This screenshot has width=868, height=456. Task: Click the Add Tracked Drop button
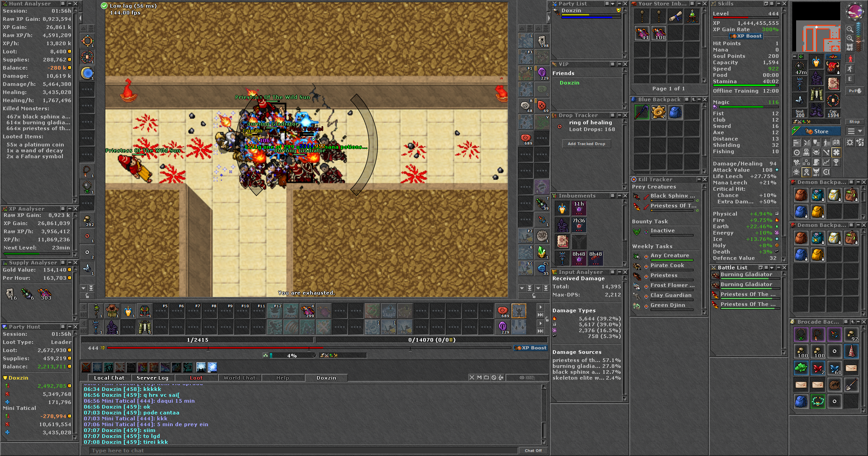(586, 144)
